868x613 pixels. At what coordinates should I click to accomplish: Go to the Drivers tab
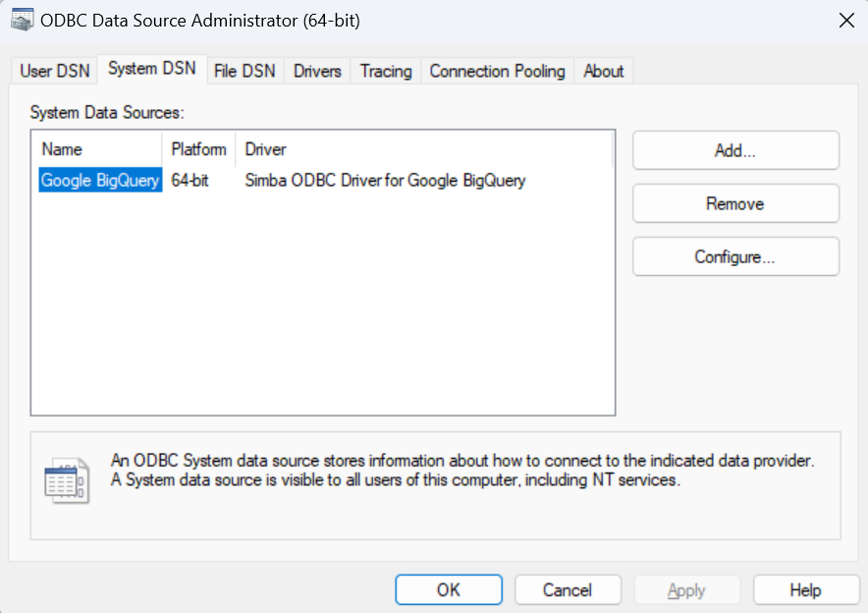pyautogui.click(x=317, y=71)
